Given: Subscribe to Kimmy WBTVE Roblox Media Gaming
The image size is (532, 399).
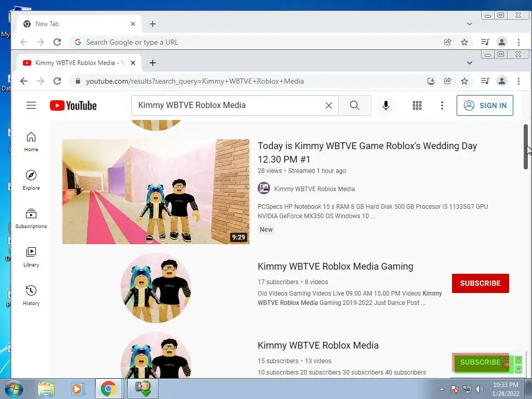Looking at the screenshot, I should (x=480, y=283).
